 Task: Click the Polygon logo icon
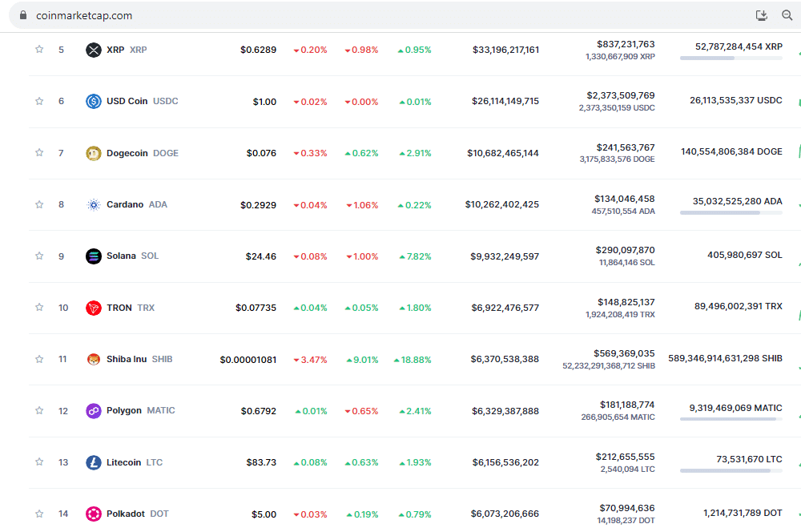click(x=94, y=411)
